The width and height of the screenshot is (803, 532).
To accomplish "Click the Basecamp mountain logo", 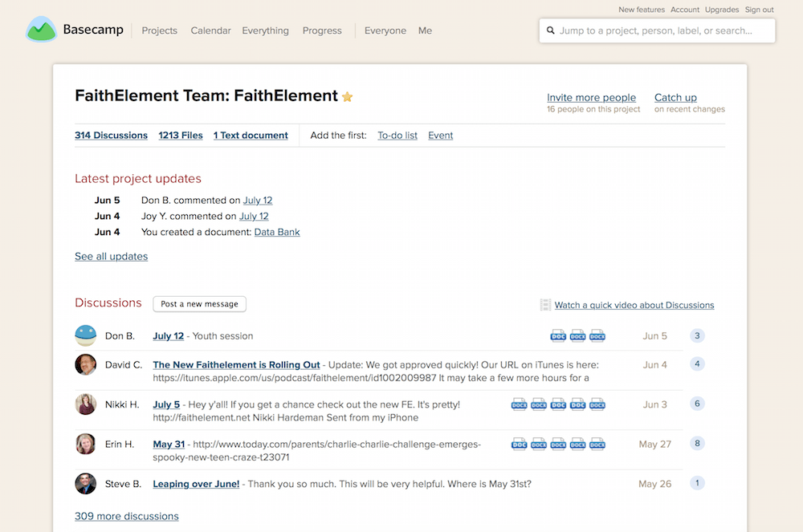I will [41, 29].
